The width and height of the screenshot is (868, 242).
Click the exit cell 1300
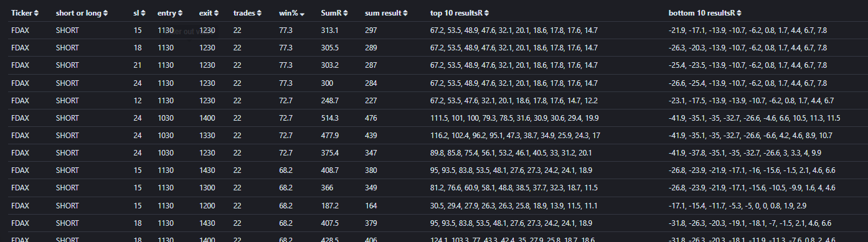207,187
